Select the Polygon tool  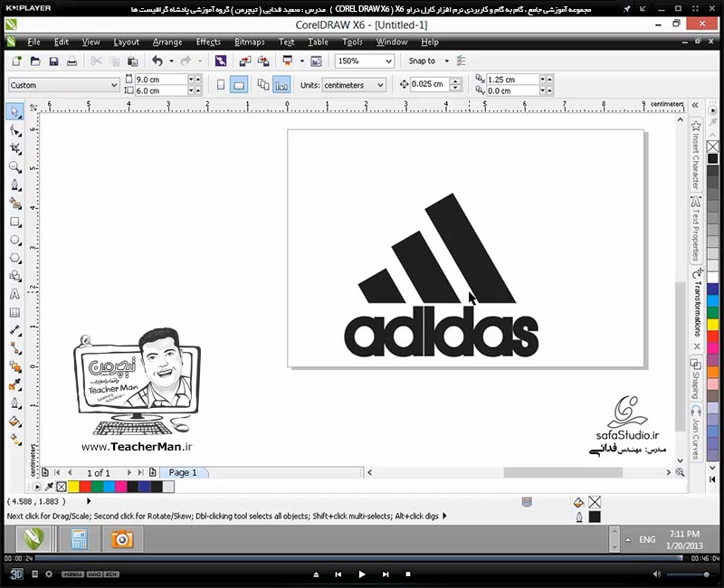click(x=15, y=258)
